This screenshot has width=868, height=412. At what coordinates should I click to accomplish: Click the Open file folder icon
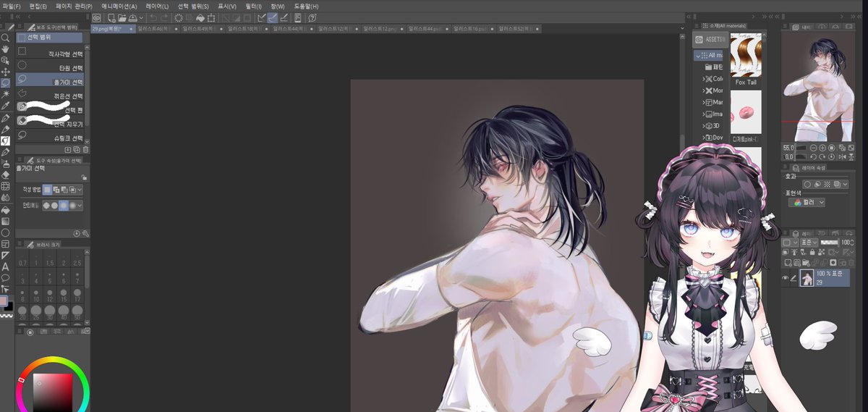[123, 17]
